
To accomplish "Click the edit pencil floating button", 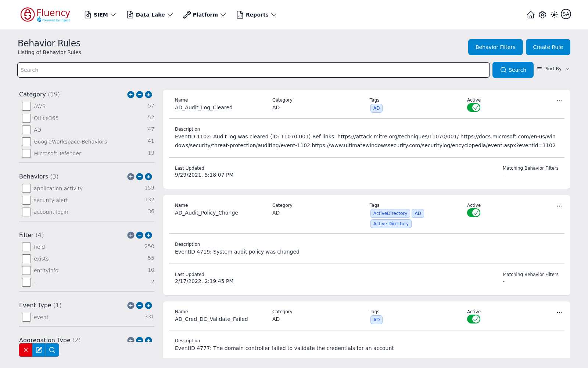I will (39, 350).
